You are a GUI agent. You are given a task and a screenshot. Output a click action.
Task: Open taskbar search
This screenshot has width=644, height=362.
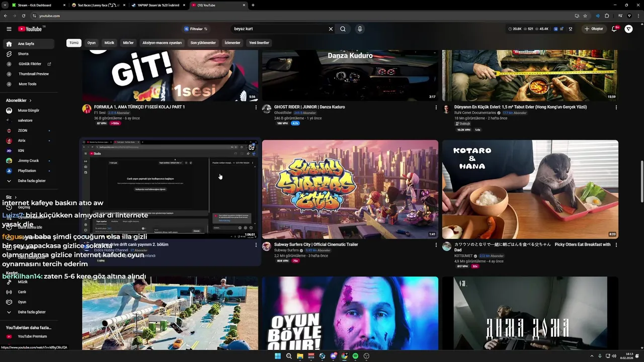point(289,356)
